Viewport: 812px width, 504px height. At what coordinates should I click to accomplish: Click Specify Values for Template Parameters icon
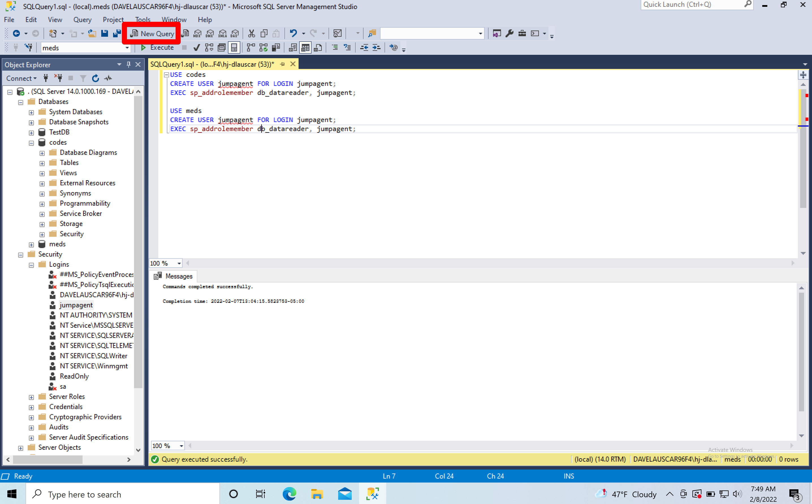point(394,48)
